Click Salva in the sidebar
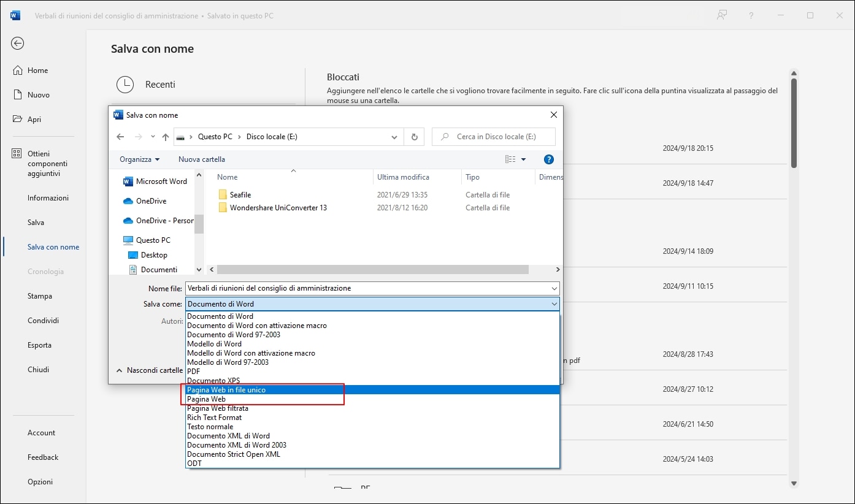This screenshot has height=504, width=855. tap(36, 223)
